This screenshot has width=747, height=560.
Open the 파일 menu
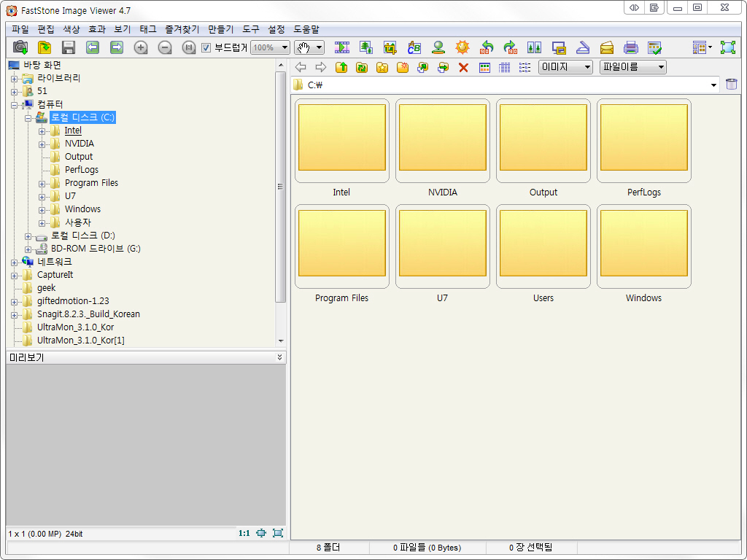[x=20, y=29]
